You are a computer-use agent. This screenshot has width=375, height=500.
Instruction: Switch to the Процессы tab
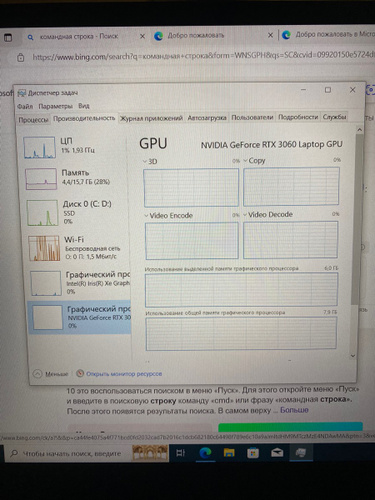(33, 120)
